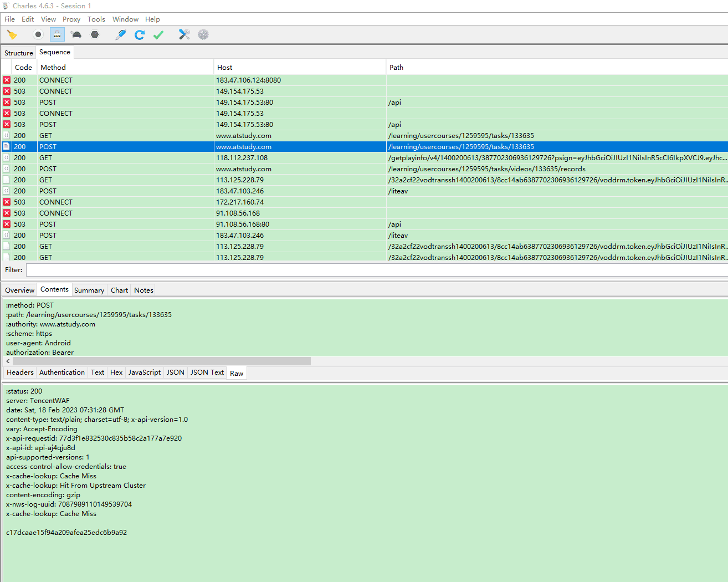Click 'user-agent: Android' header line

[38, 343]
